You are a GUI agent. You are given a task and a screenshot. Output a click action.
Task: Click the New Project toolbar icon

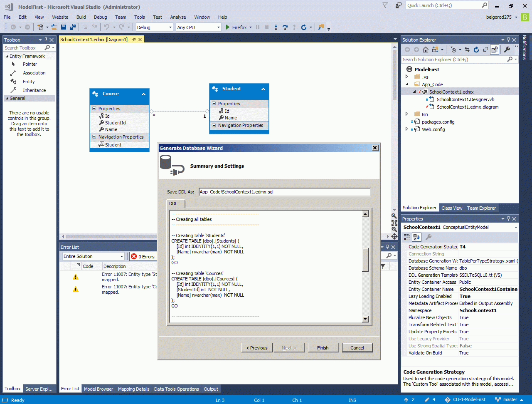pyautogui.click(x=40, y=27)
